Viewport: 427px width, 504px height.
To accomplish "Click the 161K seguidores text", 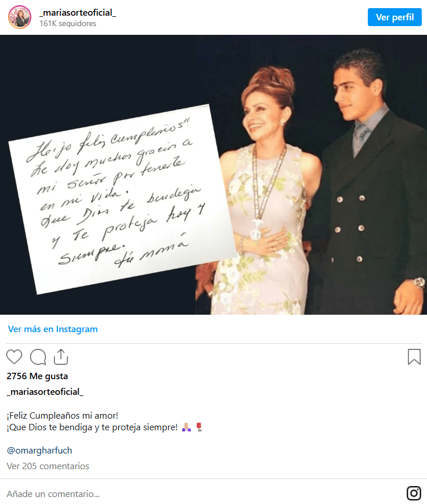I will 68,23.
